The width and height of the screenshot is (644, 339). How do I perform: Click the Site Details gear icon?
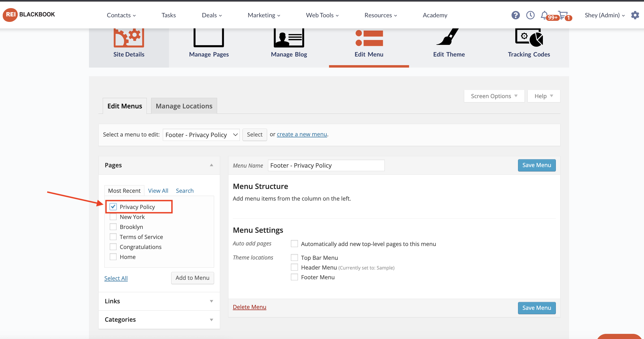pyautogui.click(x=129, y=38)
